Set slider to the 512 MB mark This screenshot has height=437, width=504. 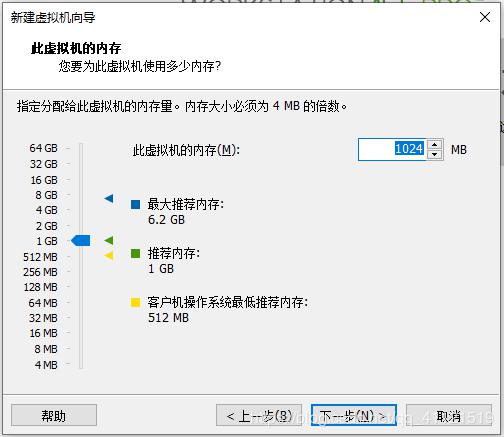(81, 256)
